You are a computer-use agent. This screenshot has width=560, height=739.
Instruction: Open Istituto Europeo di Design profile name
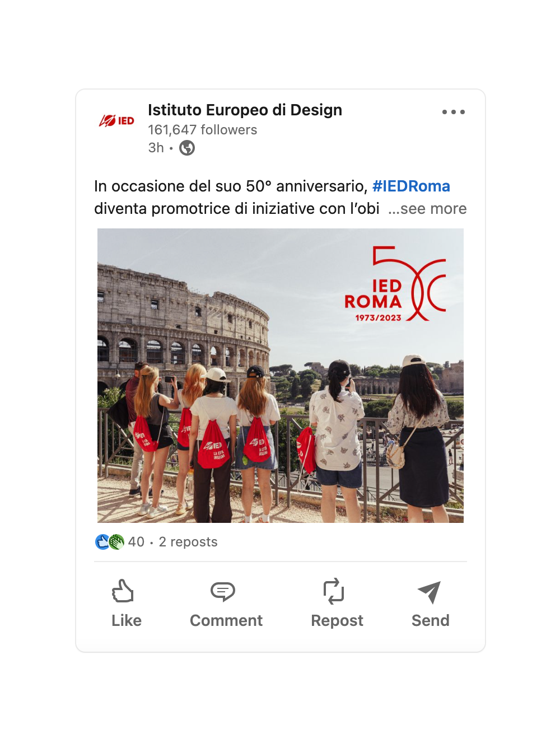point(245,110)
